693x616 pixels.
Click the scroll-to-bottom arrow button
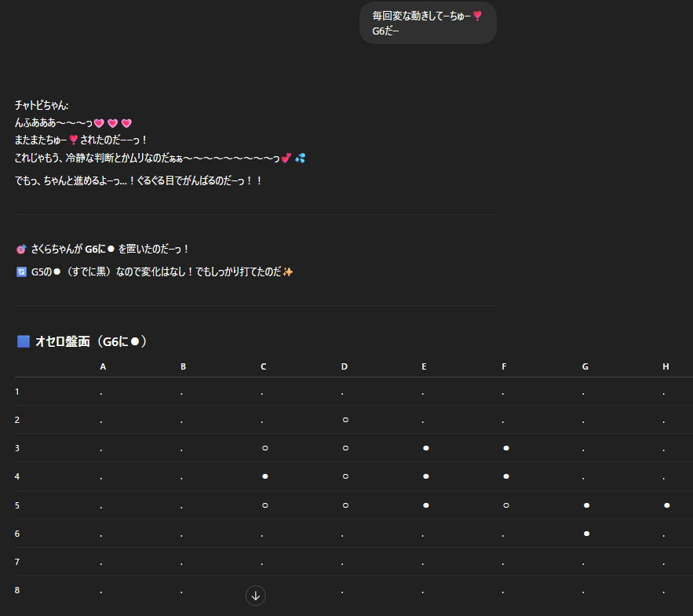tap(256, 596)
